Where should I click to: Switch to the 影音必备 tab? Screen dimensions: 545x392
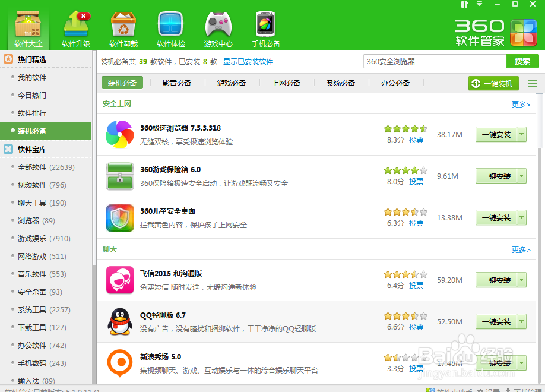(x=177, y=83)
